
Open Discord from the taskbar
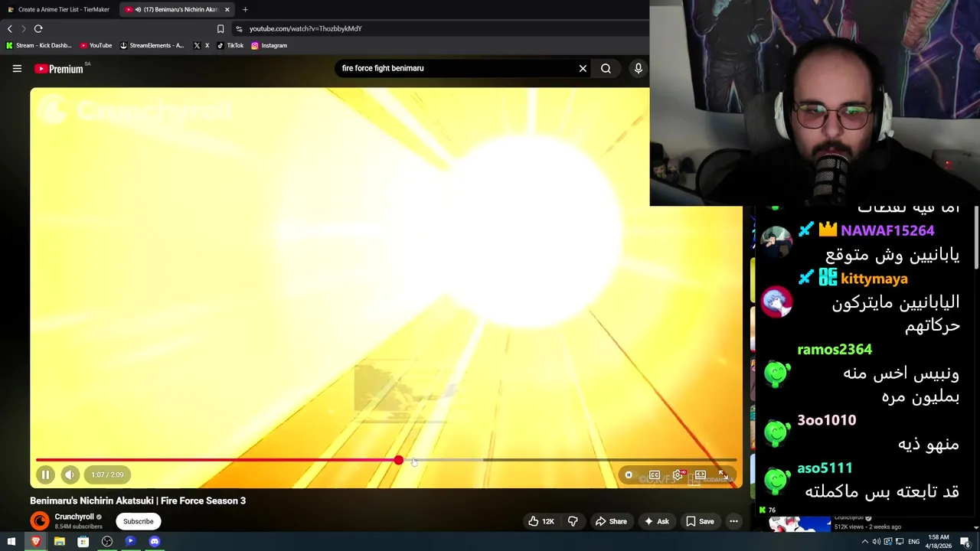tap(154, 541)
